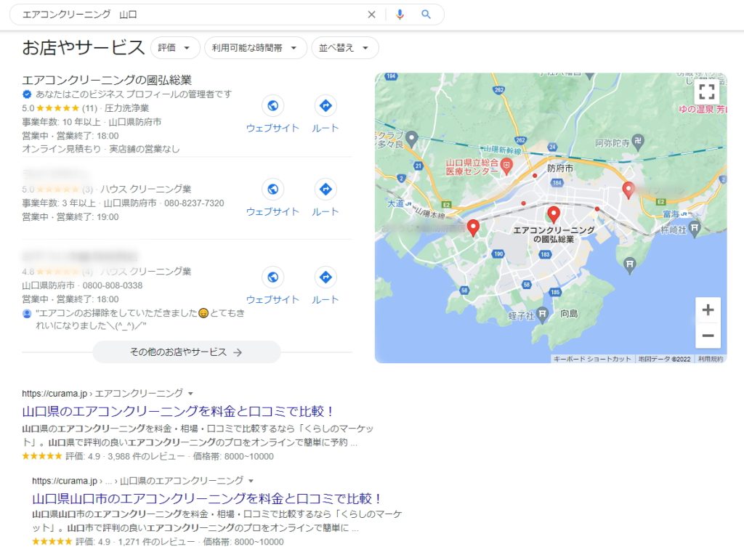
Task: Click the verified badge beside business profile notice
Action: pos(27,94)
